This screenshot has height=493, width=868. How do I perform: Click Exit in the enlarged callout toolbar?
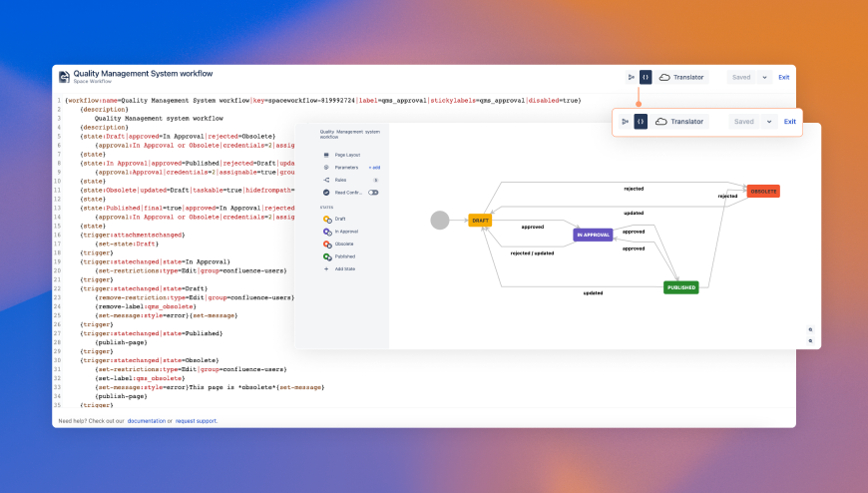[x=790, y=122]
